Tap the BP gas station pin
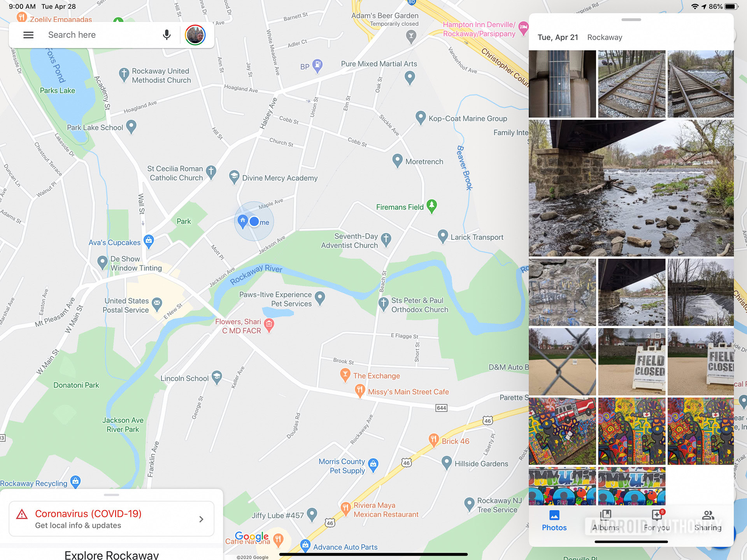747x560 pixels. [317, 66]
